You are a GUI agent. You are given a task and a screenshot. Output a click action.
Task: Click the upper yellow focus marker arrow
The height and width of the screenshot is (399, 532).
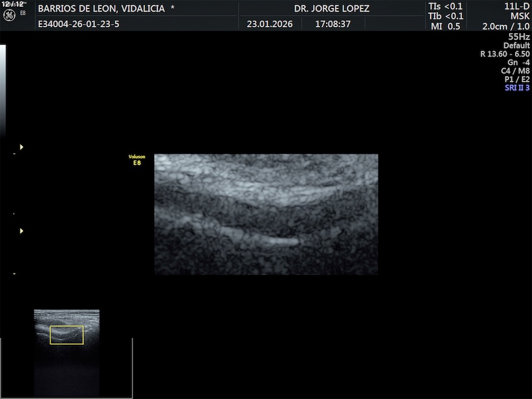point(22,147)
